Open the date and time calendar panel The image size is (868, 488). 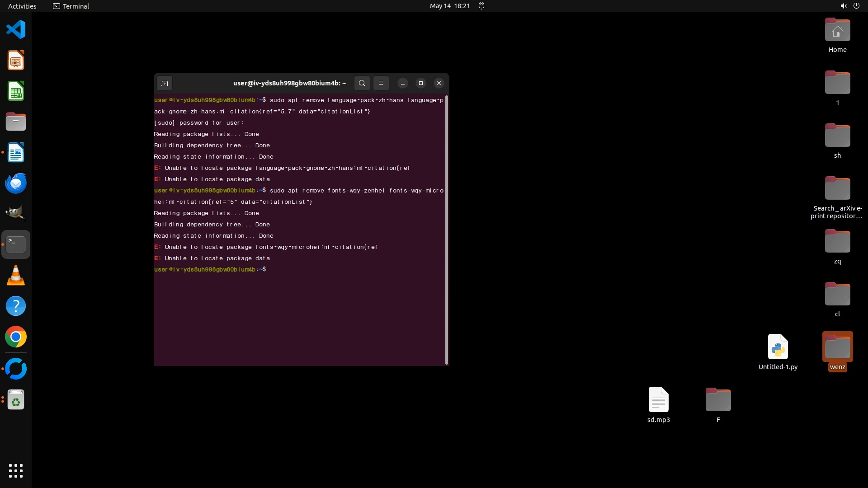449,6
